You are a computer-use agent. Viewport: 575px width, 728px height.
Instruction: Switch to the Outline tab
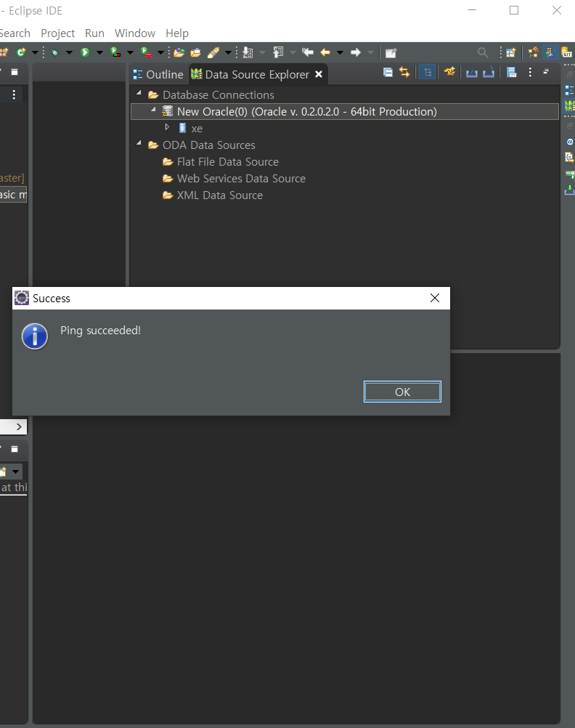point(158,74)
